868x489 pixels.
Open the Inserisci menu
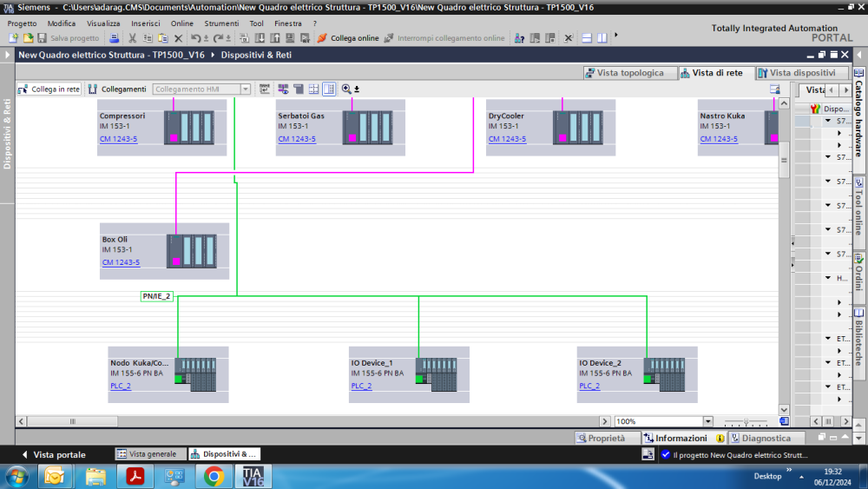point(146,23)
